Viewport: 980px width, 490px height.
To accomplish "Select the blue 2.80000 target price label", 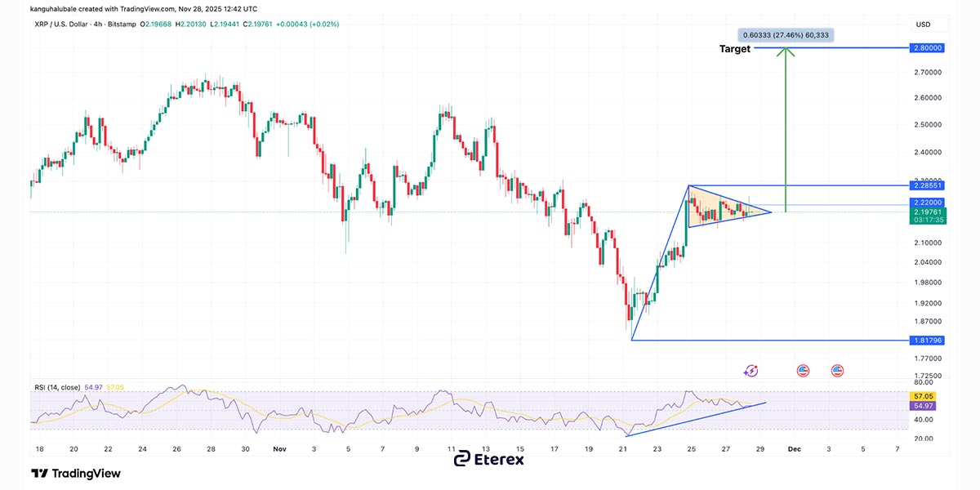I will tap(927, 48).
